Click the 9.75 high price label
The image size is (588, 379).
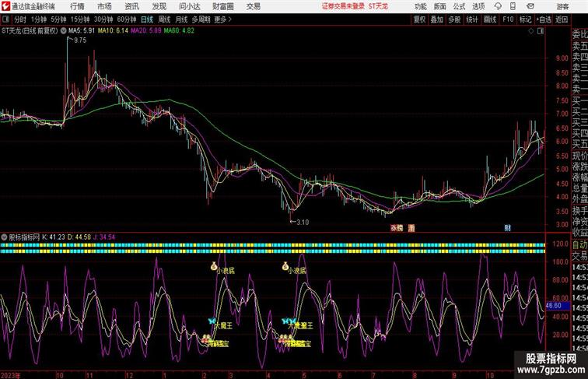click(x=80, y=40)
